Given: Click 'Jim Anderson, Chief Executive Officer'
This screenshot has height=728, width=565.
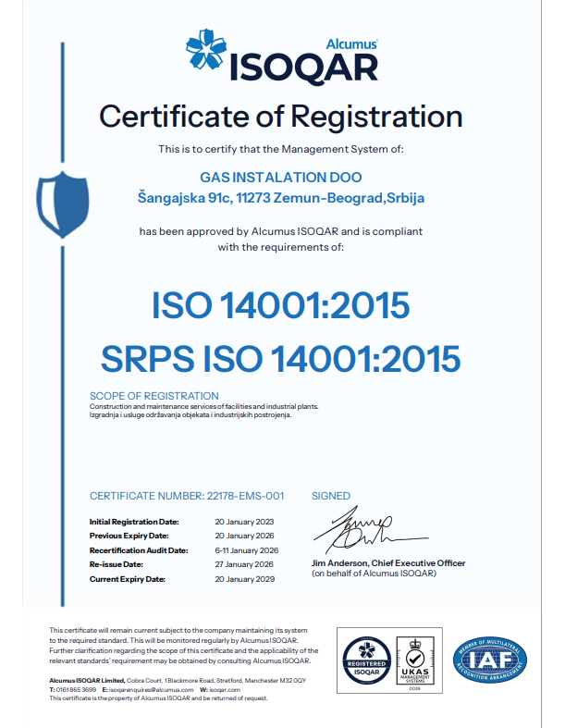Looking at the screenshot, I should [x=388, y=563].
